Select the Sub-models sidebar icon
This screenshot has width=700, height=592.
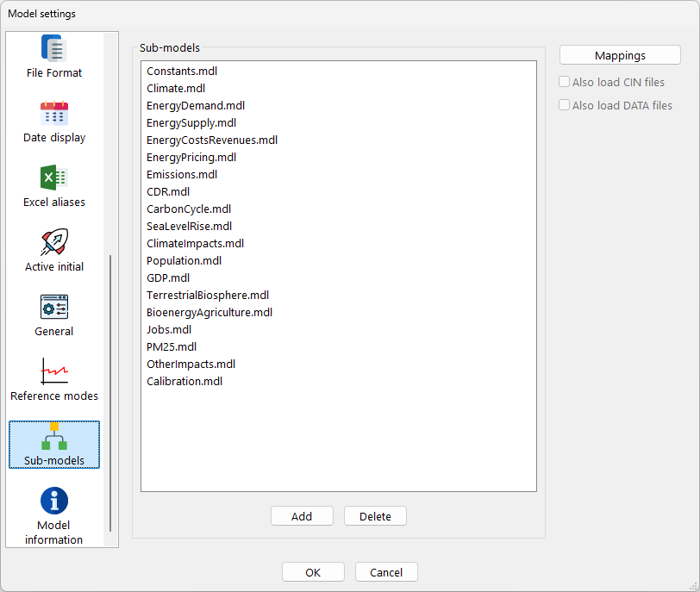click(54, 438)
